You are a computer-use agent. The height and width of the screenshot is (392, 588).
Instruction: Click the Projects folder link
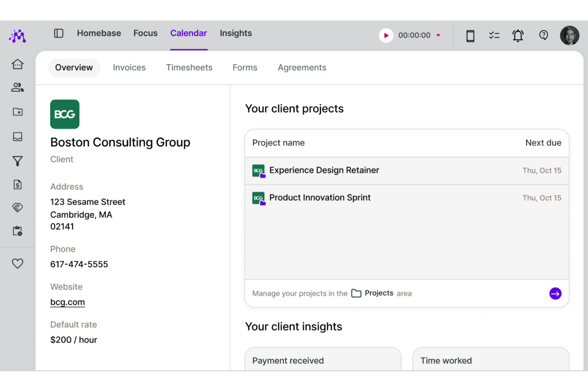[x=372, y=293]
